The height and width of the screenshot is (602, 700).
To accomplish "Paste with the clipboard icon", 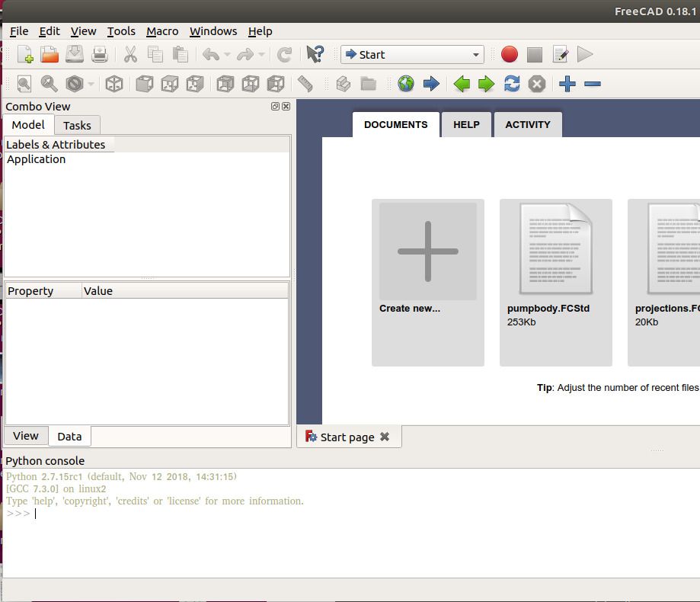I will point(180,54).
